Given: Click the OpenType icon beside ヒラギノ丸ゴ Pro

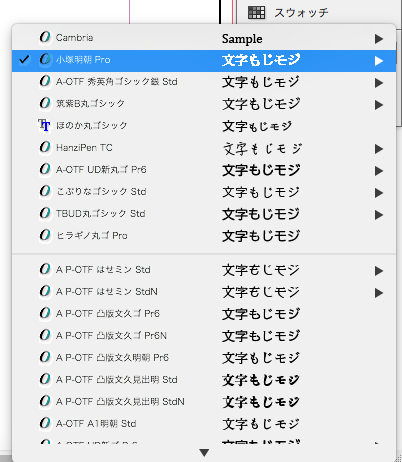Looking at the screenshot, I should [x=45, y=235].
